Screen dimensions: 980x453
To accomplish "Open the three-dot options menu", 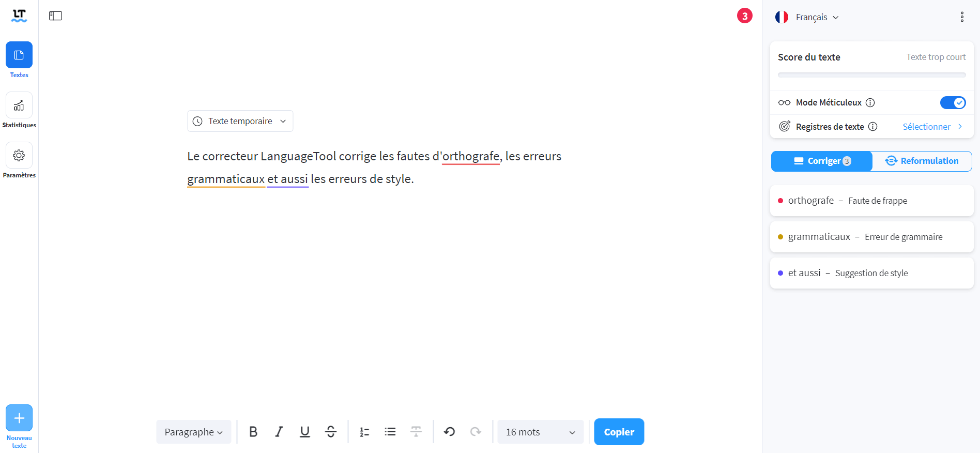I will coord(962,17).
